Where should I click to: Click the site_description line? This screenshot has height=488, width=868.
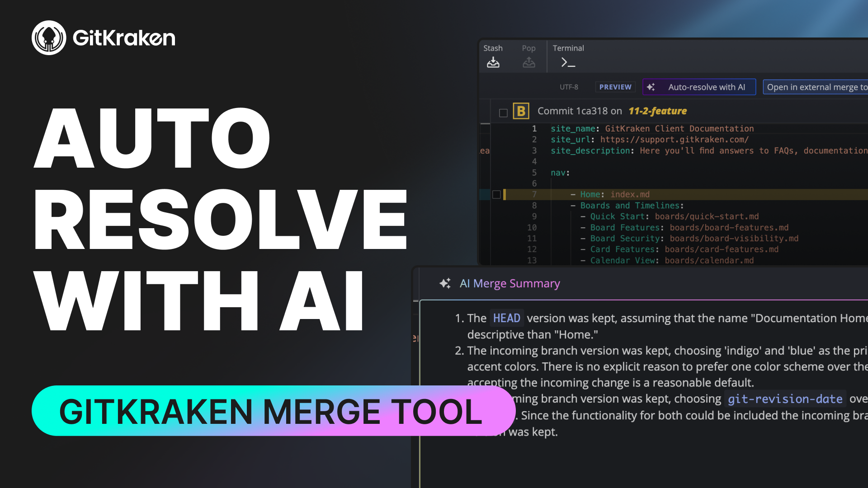[709, 150]
